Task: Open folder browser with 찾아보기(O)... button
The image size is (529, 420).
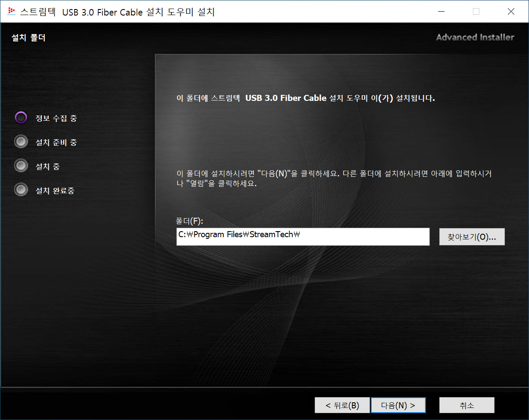Action: [472, 237]
